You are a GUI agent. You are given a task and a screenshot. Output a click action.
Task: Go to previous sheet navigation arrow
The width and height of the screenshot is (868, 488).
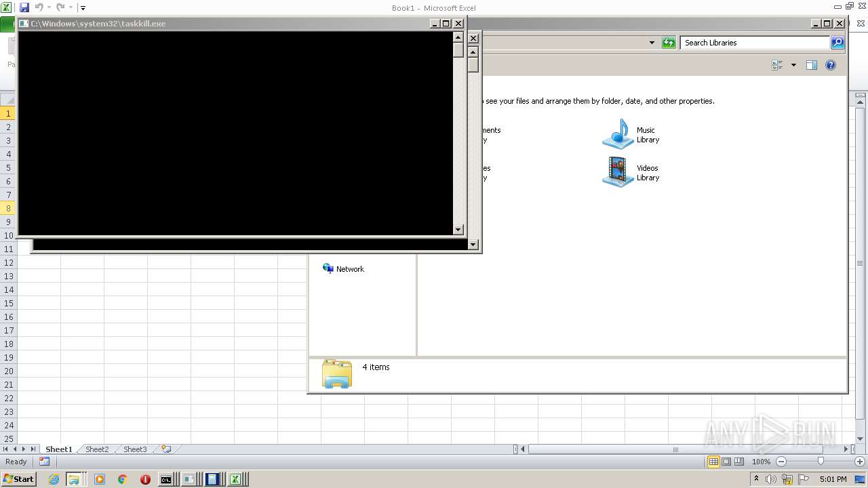click(x=15, y=449)
